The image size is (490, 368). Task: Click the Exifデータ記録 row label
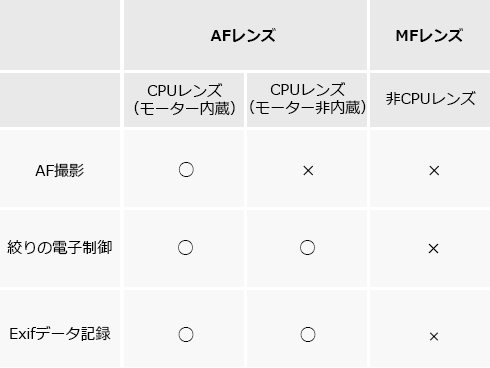click(60, 334)
